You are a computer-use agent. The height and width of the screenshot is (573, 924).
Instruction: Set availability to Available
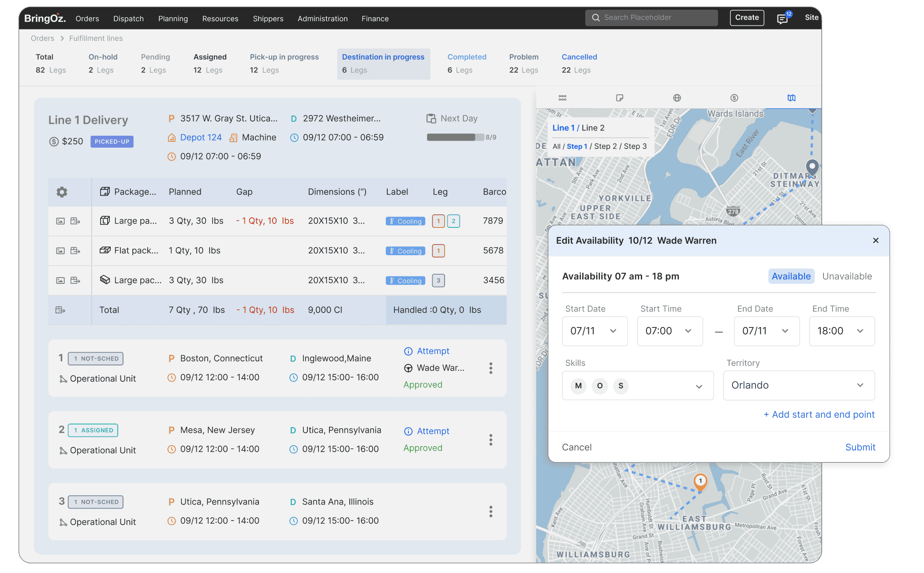coord(791,276)
